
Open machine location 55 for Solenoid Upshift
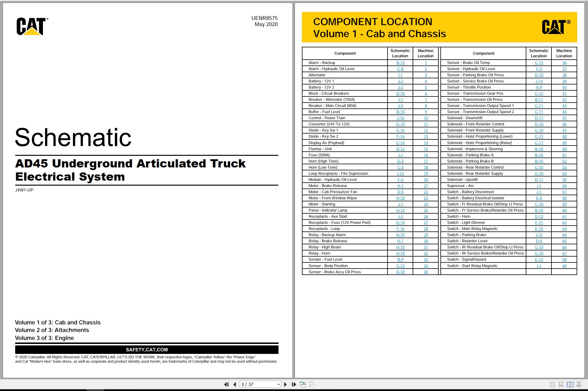click(x=564, y=180)
